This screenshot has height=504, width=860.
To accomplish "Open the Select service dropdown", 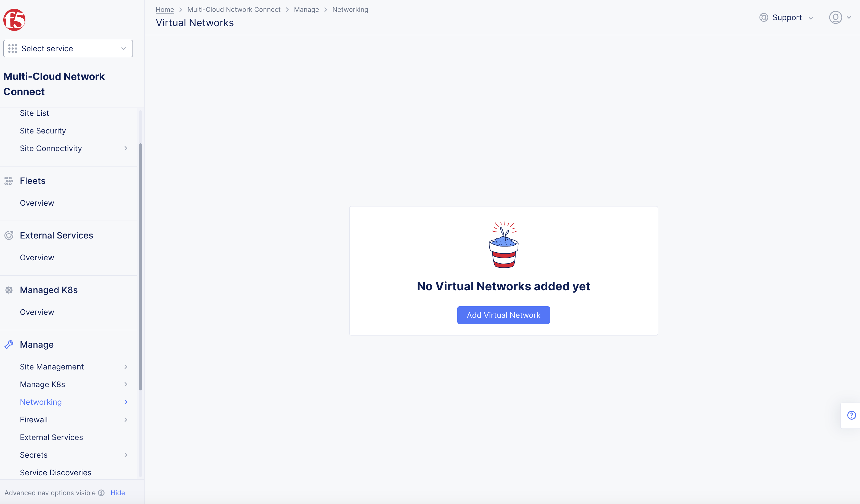I will tap(68, 49).
